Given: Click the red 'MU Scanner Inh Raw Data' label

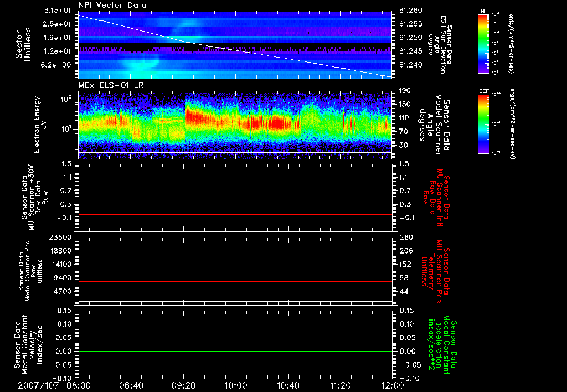Looking at the screenshot, I should [437, 198].
